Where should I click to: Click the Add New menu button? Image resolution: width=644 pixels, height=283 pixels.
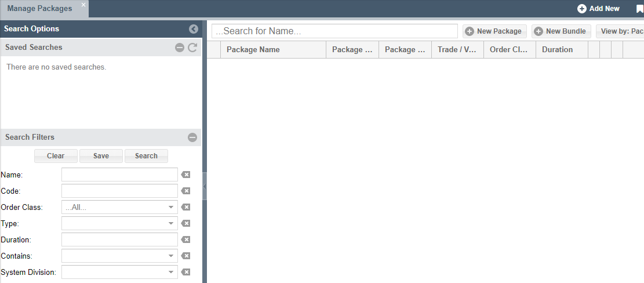click(598, 9)
